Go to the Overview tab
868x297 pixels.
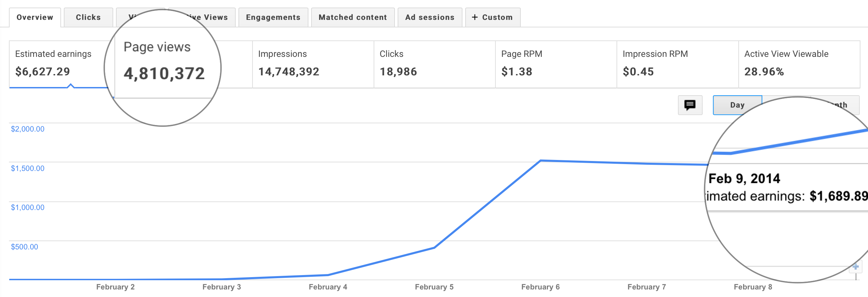[x=35, y=17]
